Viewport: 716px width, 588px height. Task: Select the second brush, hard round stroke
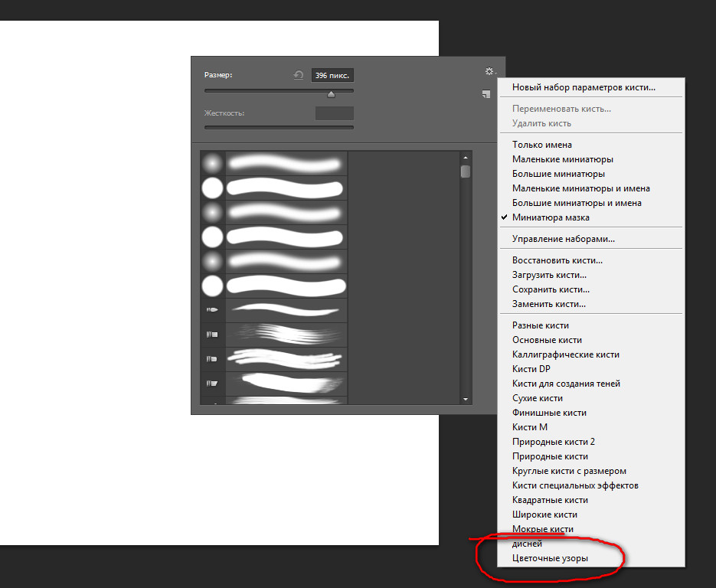pos(273,188)
